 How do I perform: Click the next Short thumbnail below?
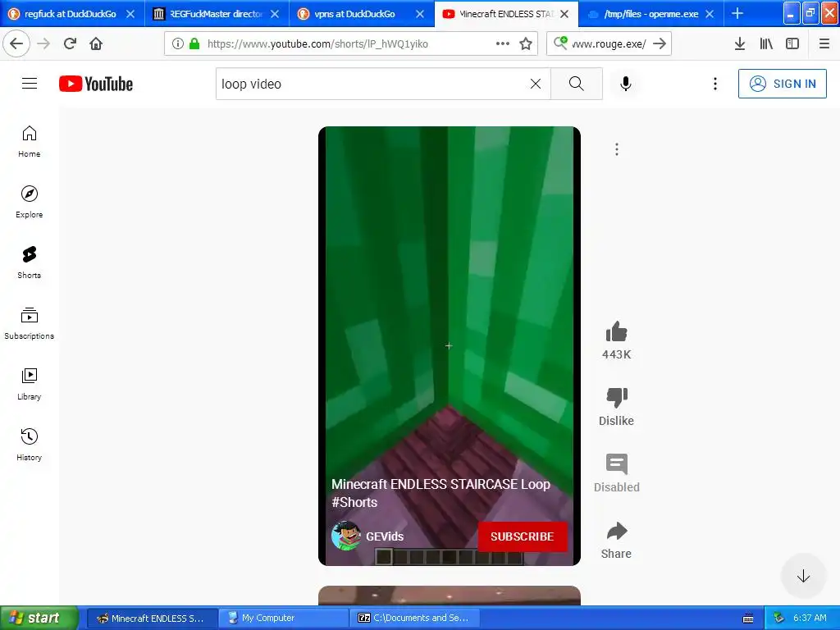[449, 596]
